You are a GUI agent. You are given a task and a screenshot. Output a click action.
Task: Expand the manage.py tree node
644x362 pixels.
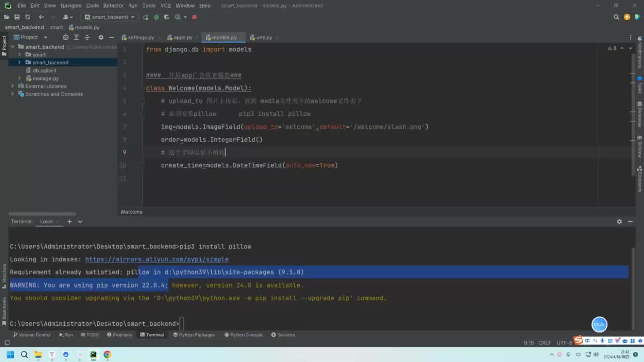20,78
